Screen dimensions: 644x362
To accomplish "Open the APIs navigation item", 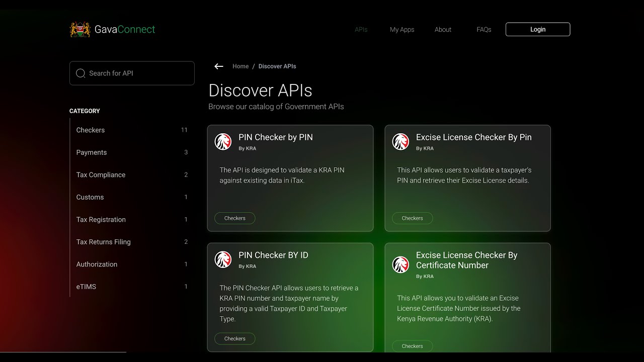I will tap(361, 30).
